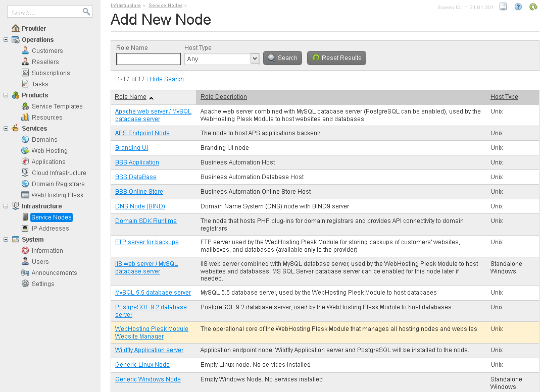
Task: Click the green refresh icon top right
Action: [x=533, y=7]
